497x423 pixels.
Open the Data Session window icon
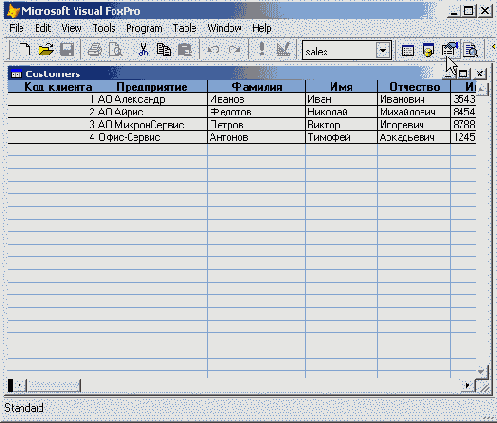(428, 50)
